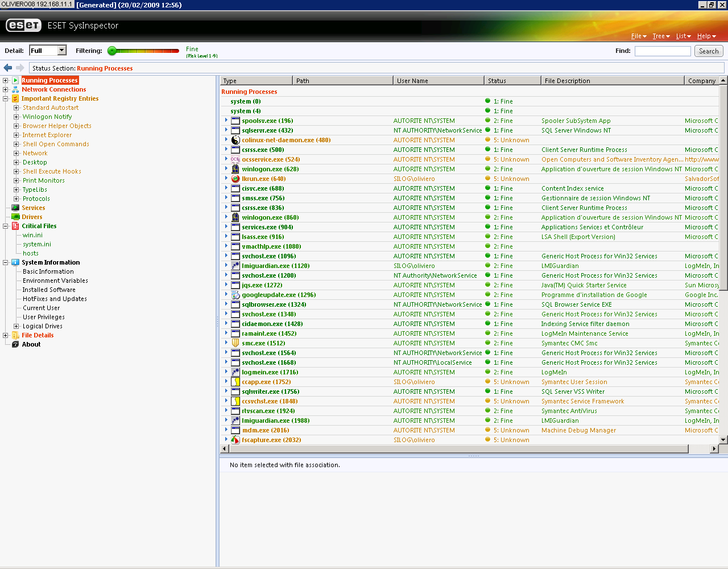The width and height of the screenshot is (728, 569).
Task: Click the ESET logo in header
Action: point(23,26)
